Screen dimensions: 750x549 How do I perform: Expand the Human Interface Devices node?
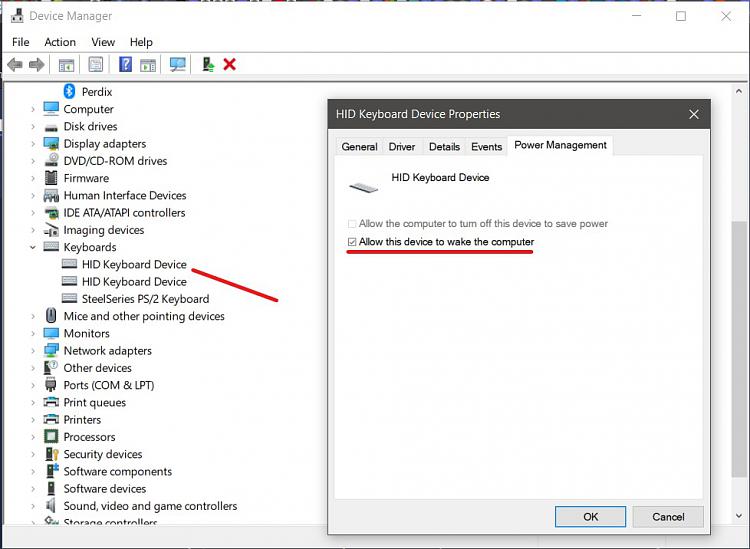point(33,196)
